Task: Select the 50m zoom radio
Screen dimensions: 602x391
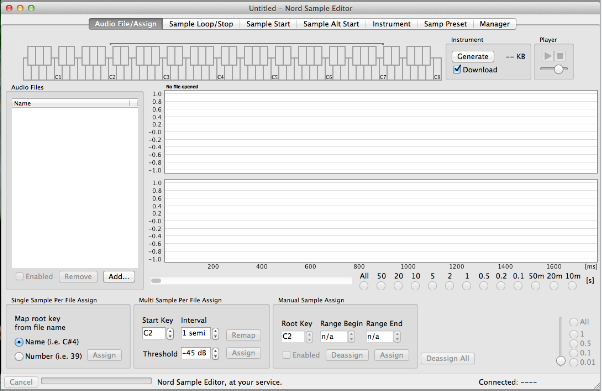Action: coord(535,286)
